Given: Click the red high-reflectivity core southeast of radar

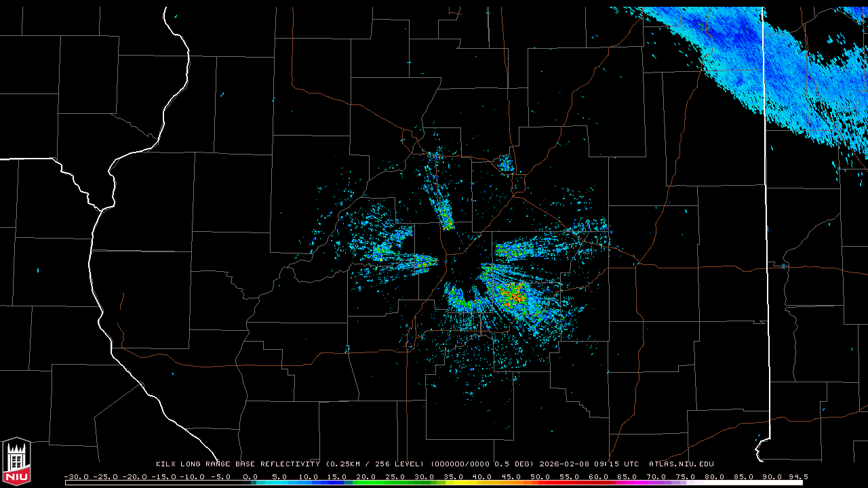Looking at the screenshot, I should (x=514, y=296).
